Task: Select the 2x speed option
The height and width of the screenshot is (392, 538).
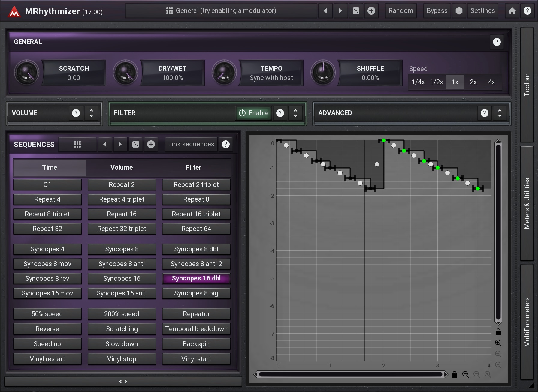Action: pyautogui.click(x=473, y=82)
